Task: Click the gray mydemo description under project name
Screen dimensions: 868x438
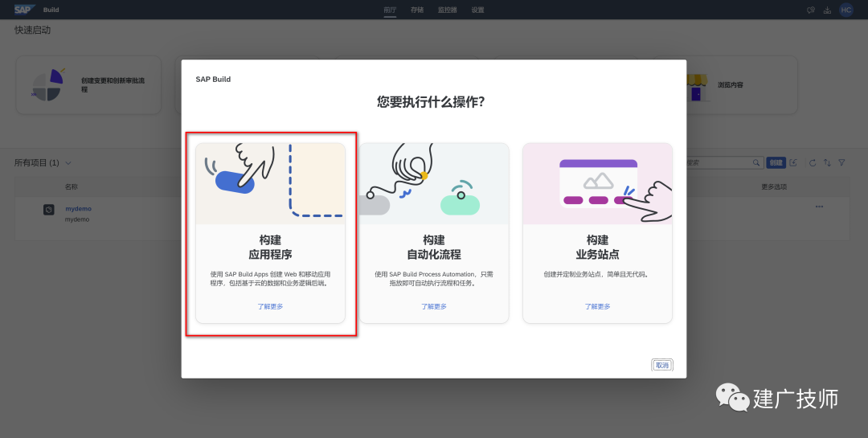Action: tap(77, 219)
